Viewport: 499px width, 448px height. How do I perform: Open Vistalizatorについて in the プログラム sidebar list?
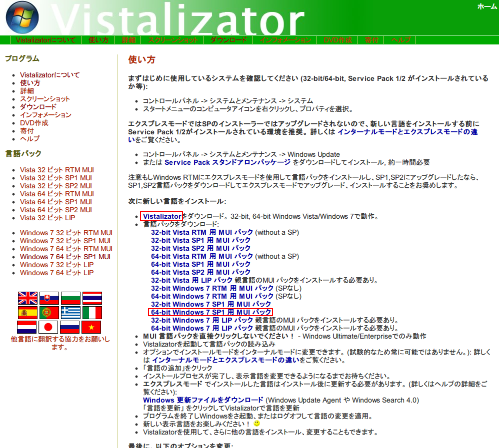pos(50,75)
